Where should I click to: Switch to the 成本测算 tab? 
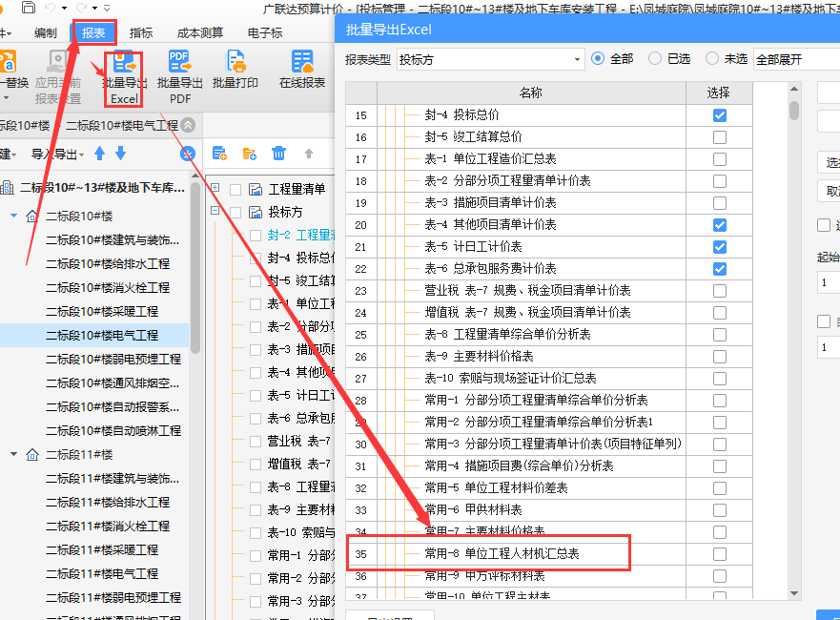tap(200, 33)
